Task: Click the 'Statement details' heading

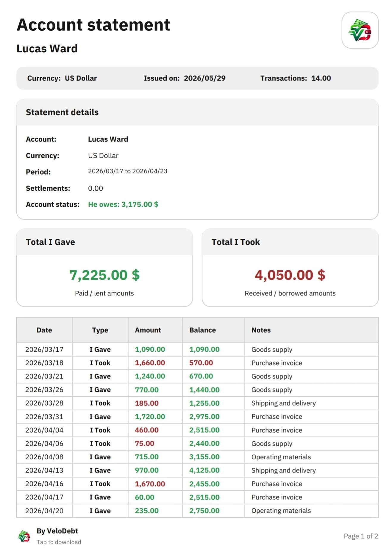Action: coord(62,112)
